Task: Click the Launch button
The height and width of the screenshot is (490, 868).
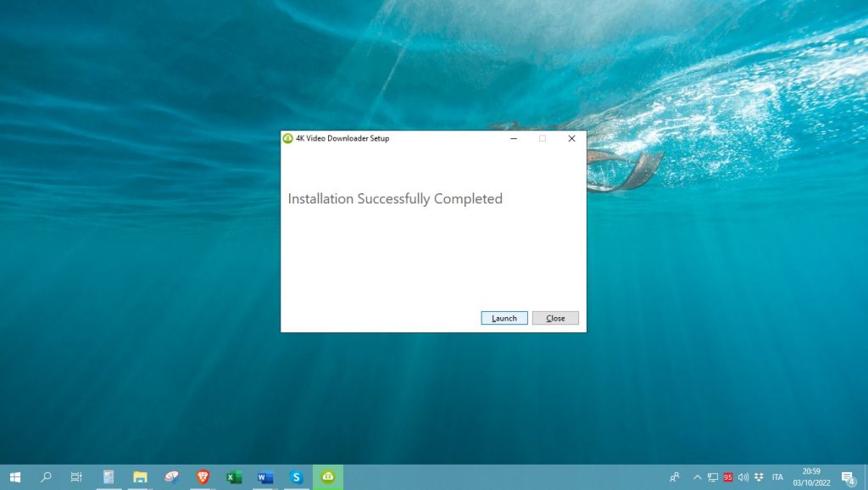Action: coord(504,318)
